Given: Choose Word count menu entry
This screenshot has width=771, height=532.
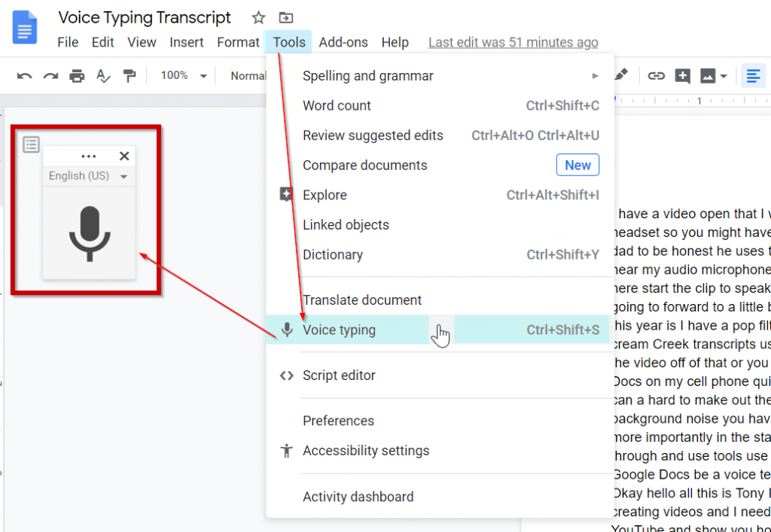Looking at the screenshot, I should tap(337, 106).
